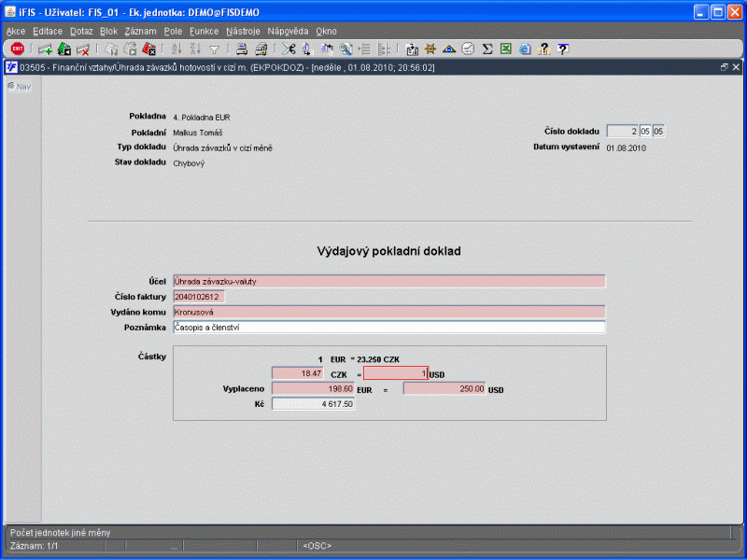Click the printer icon in toolbar
The width and height of the screenshot is (747, 560).
coord(241,49)
